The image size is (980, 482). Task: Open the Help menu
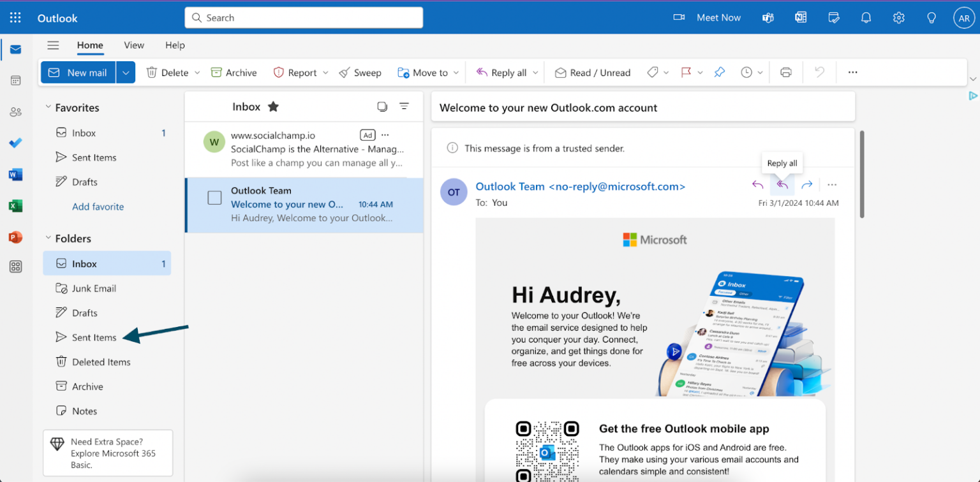pyautogui.click(x=174, y=45)
